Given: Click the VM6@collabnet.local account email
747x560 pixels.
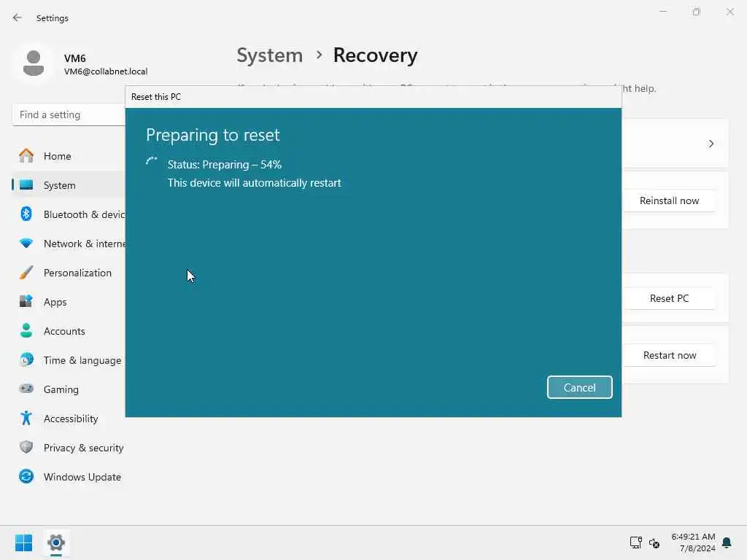Looking at the screenshot, I should (106, 71).
